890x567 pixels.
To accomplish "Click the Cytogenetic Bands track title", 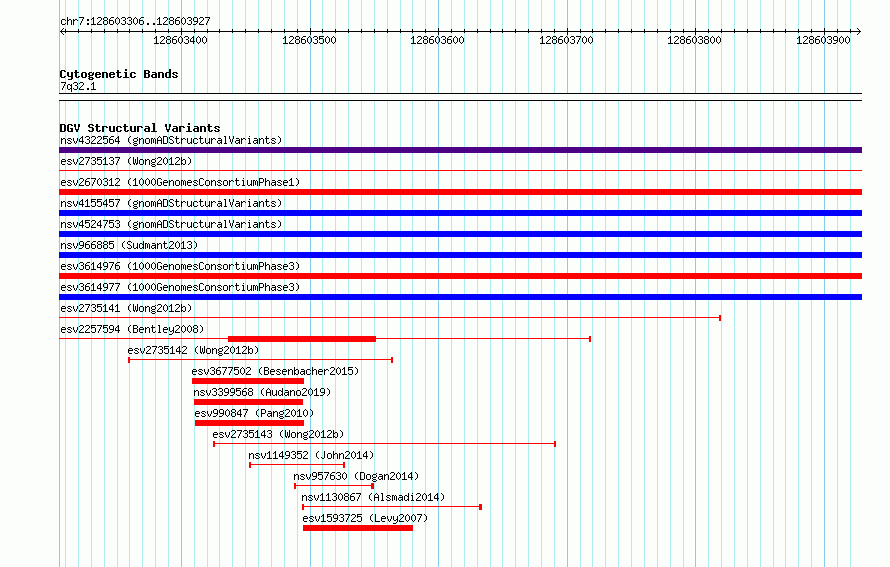I will coord(119,74).
